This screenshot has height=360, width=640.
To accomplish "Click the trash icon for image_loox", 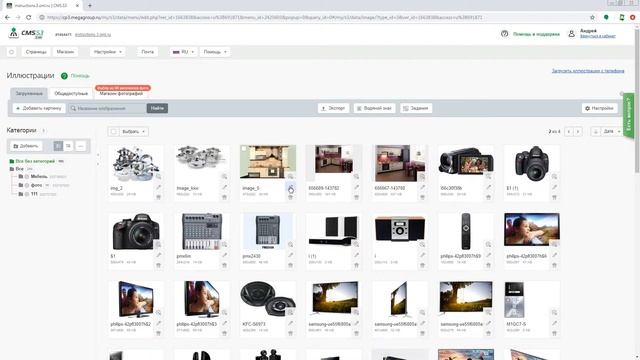I will pyautogui.click(x=224, y=197).
